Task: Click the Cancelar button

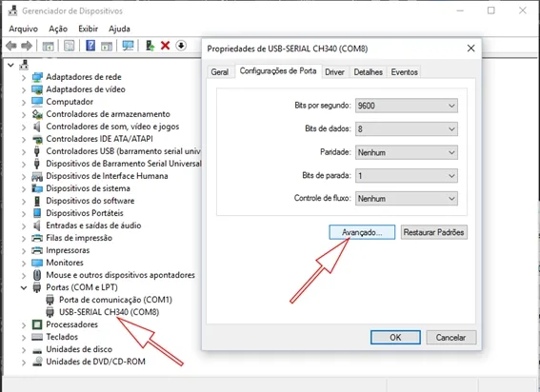Action: pyautogui.click(x=451, y=337)
